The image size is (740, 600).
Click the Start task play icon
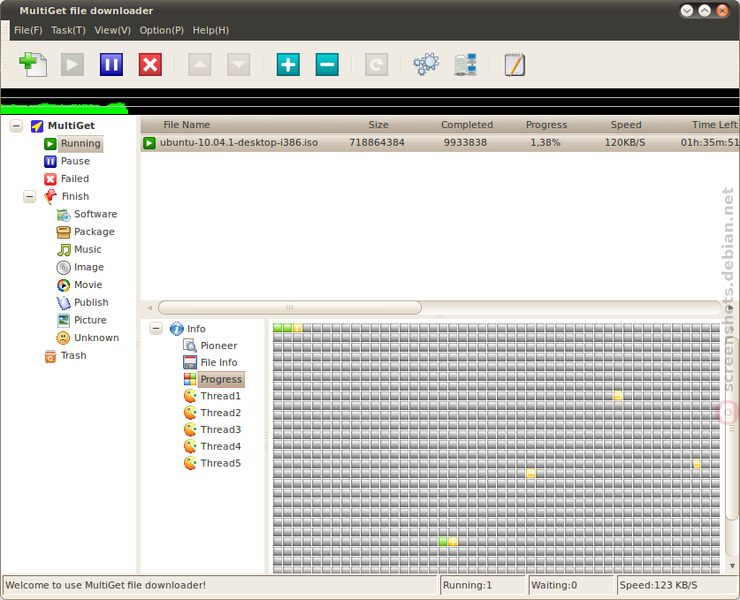click(72, 64)
